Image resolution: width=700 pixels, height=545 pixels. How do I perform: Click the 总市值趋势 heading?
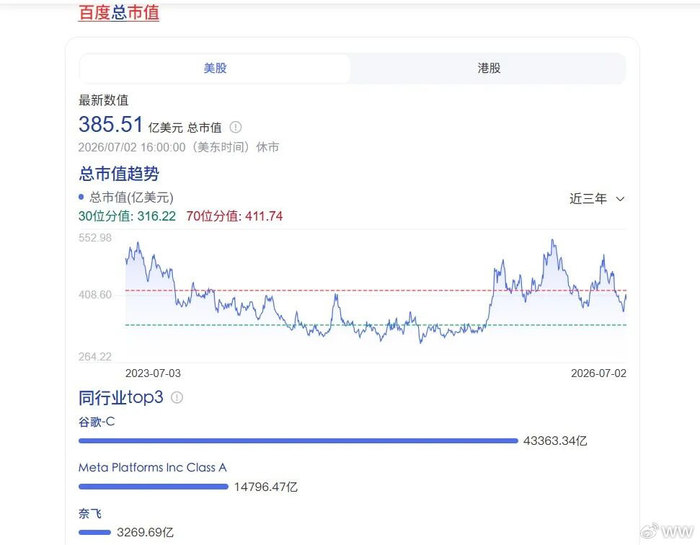tap(119, 174)
